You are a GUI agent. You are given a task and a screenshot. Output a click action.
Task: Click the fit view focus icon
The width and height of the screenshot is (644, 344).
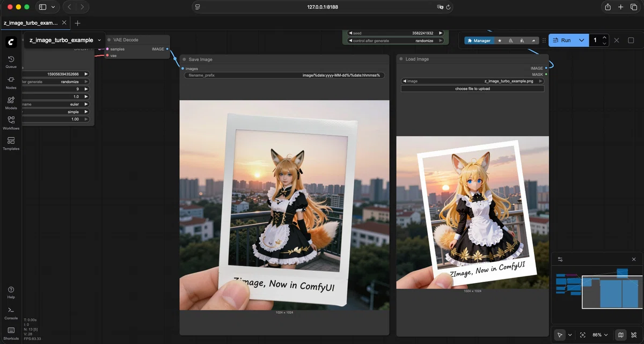583,335
